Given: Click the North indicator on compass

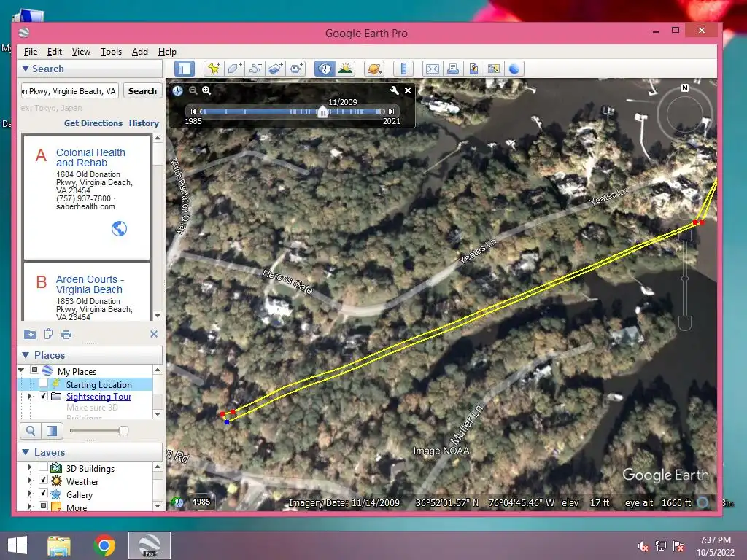Looking at the screenshot, I should (684, 88).
